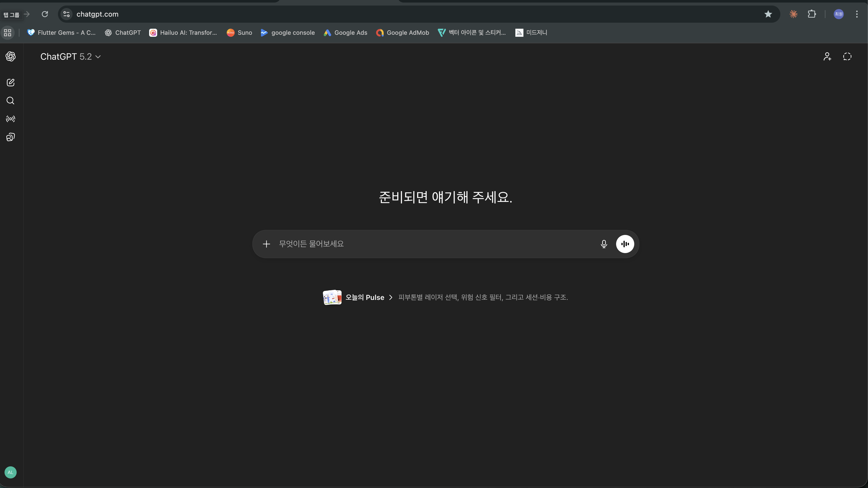
Task: Start voice mode with the waveform button
Action: point(625,244)
